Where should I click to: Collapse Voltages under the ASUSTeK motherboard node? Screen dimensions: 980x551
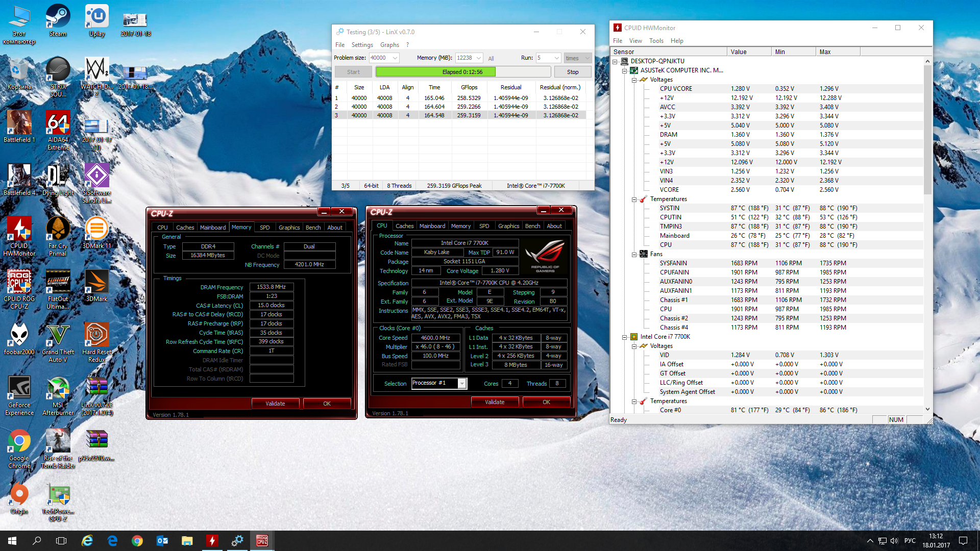pos(634,80)
